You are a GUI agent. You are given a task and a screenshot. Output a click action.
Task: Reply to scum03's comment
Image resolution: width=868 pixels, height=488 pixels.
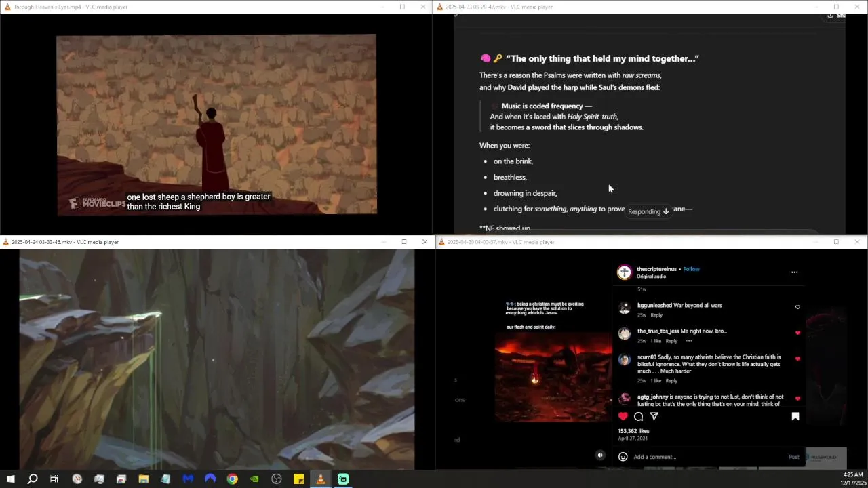click(671, 381)
